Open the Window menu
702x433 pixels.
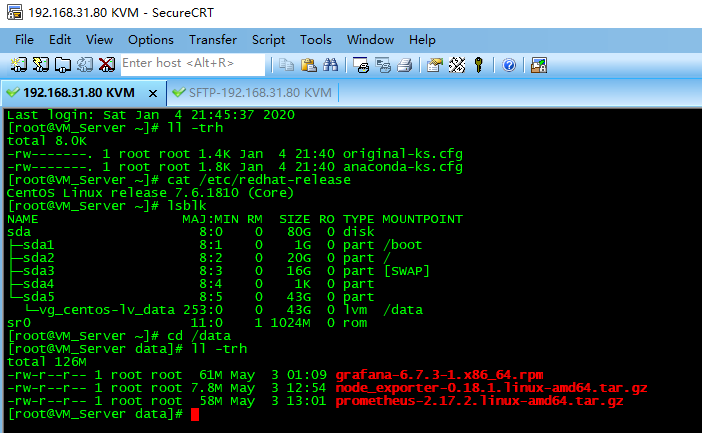tap(370, 40)
